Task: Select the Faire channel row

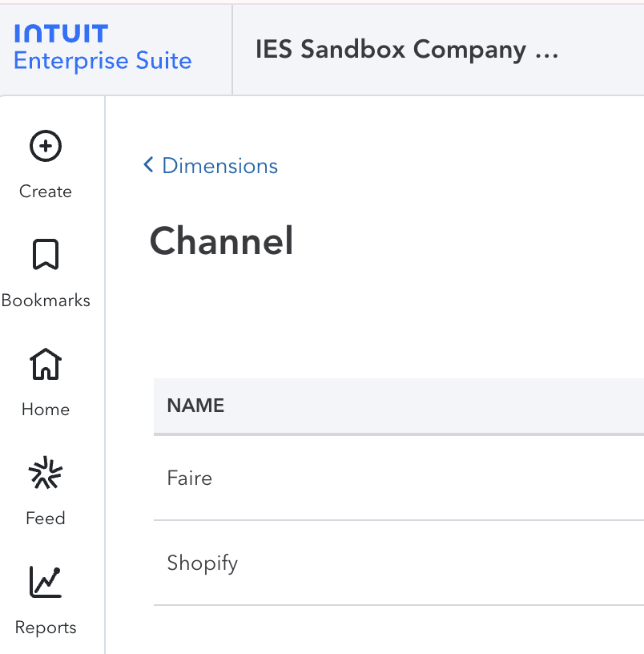Action: click(190, 478)
